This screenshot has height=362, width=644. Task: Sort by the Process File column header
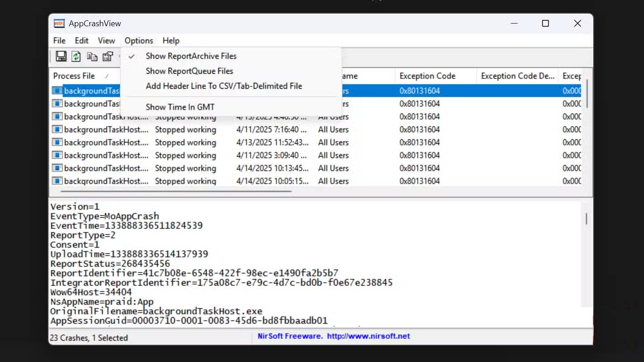pos(74,76)
